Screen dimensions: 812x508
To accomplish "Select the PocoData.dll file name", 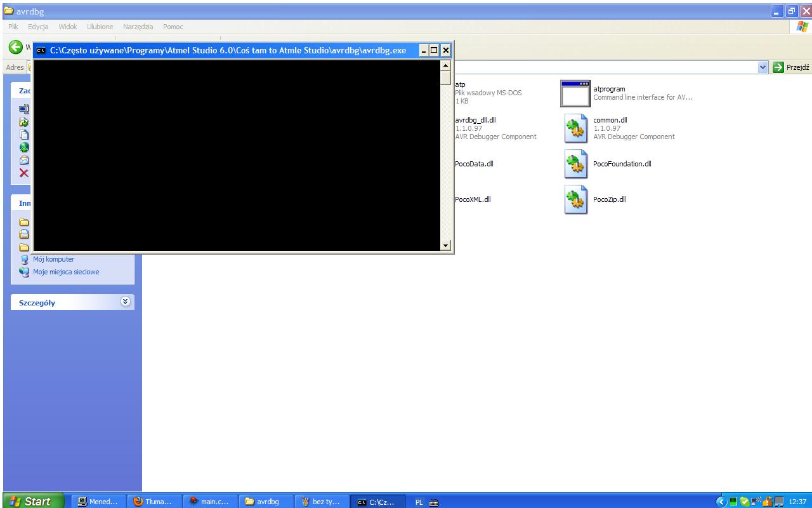I will pyautogui.click(x=474, y=164).
